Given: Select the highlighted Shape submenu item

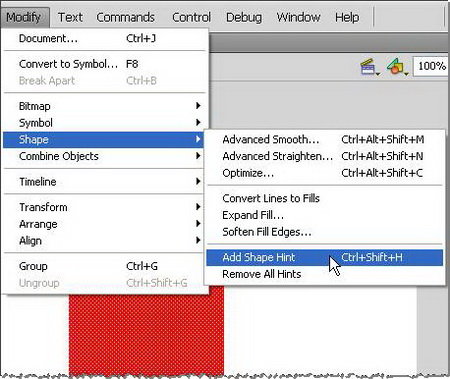Looking at the screenshot, I should [x=103, y=140].
